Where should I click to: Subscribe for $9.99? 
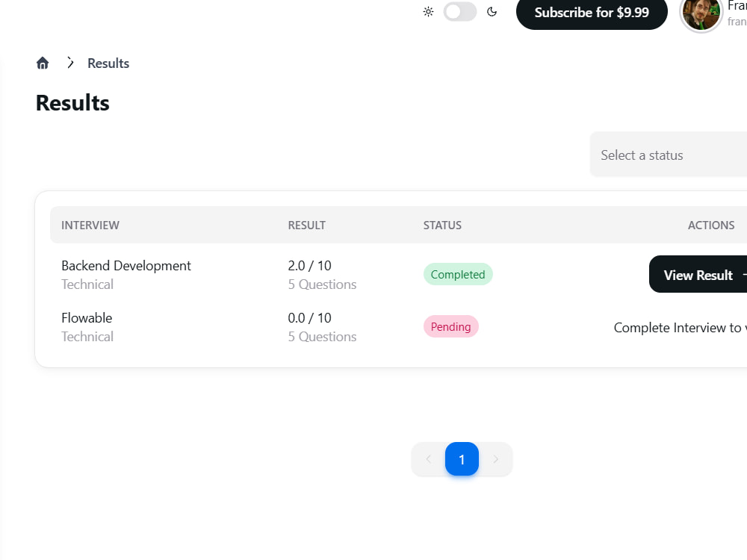click(592, 13)
